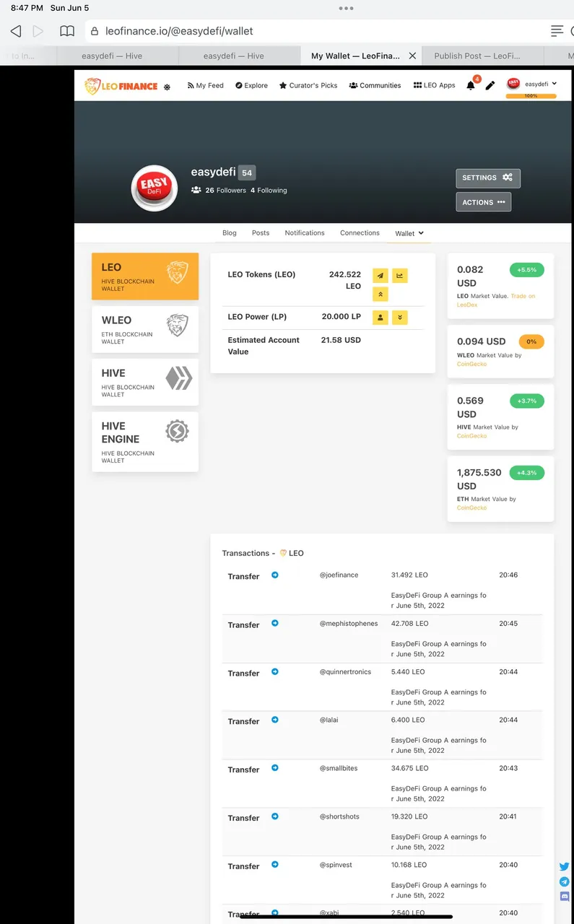Click the +3.7% HIVE change badge

(x=527, y=401)
